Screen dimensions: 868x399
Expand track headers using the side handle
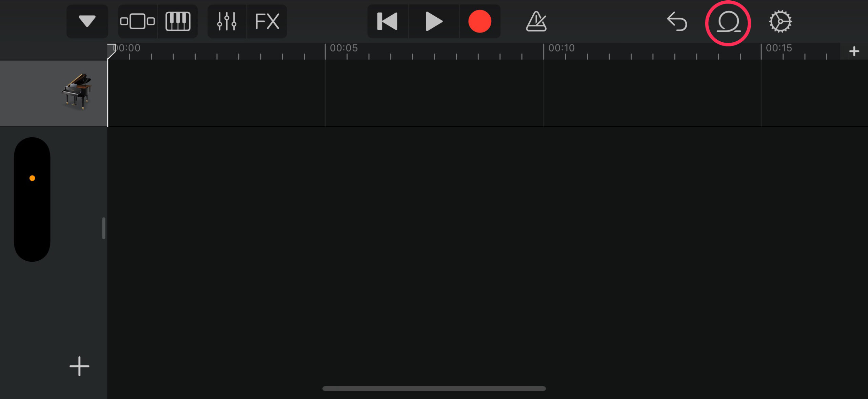pos(104,228)
